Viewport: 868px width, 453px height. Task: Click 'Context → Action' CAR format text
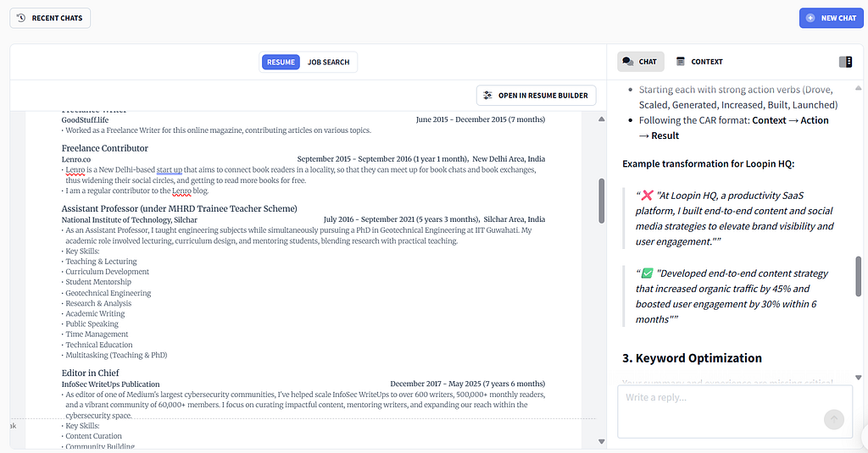pyautogui.click(x=791, y=120)
